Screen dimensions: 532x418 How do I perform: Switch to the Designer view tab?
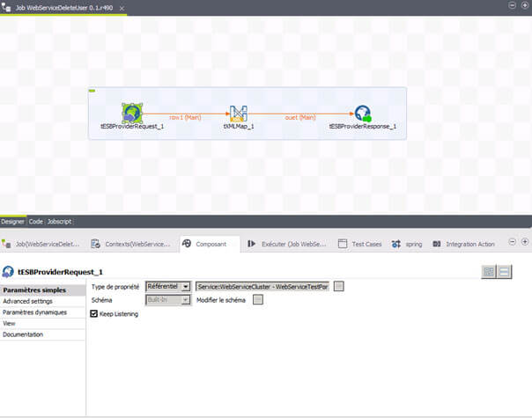(12, 222)
